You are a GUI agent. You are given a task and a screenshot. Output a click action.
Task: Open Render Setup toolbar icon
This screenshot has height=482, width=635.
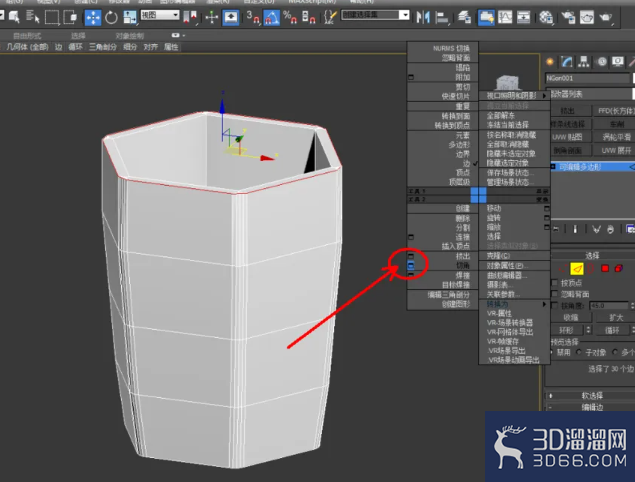[568, 17]
